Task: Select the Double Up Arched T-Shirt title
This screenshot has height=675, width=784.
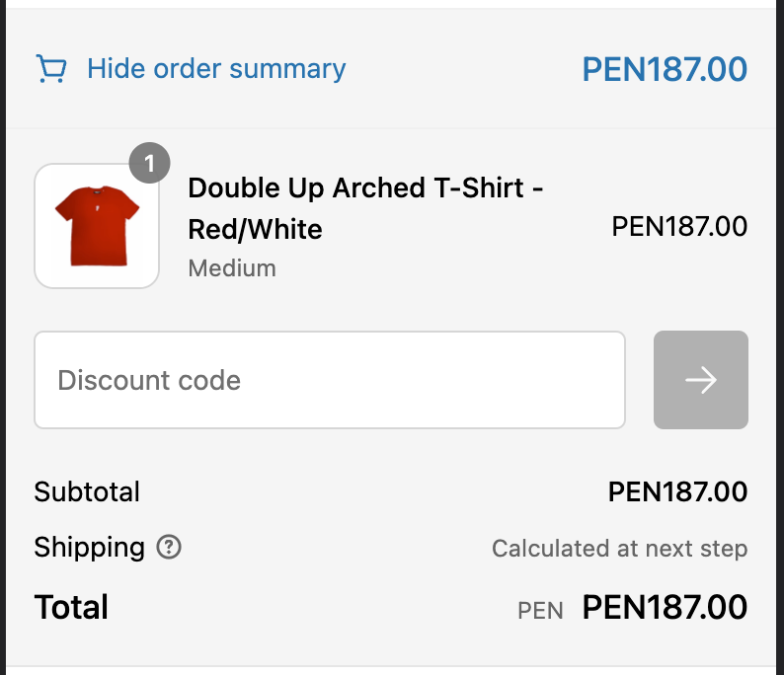Action: [365, 187]
